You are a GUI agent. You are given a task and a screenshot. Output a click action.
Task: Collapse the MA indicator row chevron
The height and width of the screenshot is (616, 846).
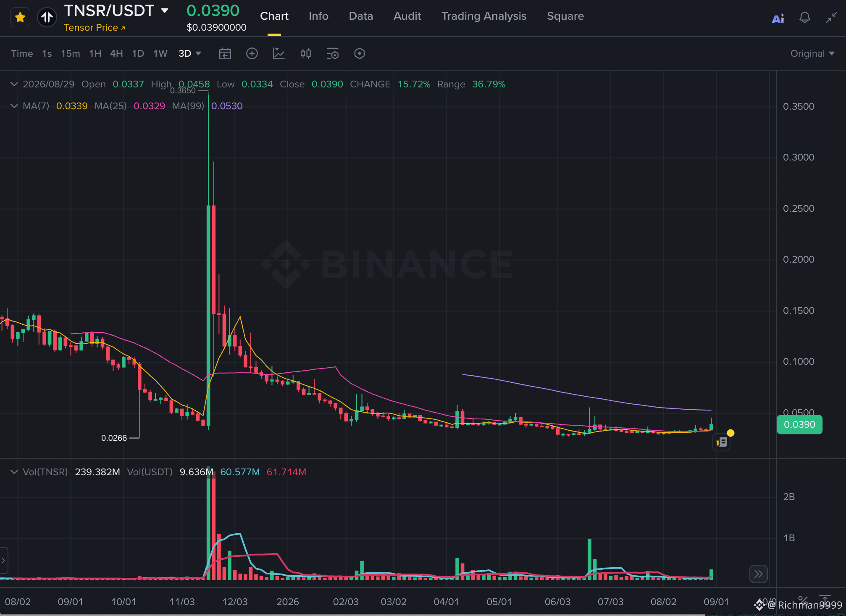click(x=14, y=106)
